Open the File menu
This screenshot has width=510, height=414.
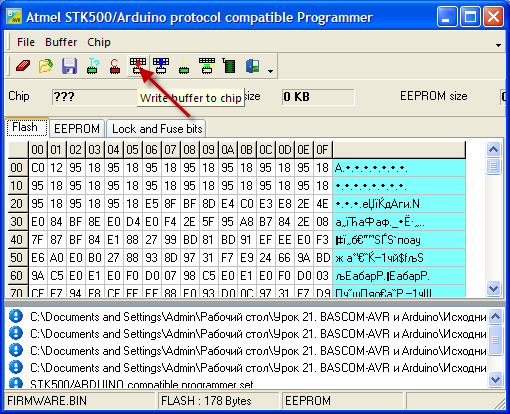click(x=26, y=42)
